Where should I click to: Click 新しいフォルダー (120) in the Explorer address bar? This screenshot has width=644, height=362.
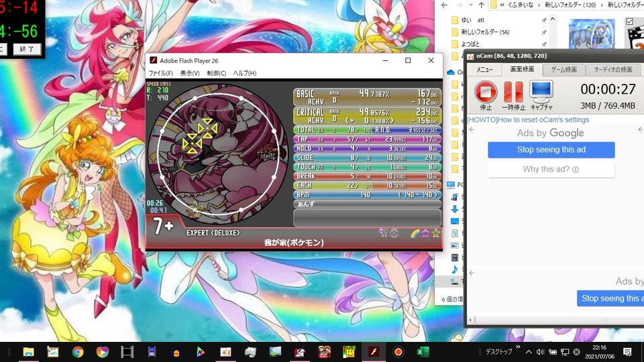(x=570, y=5)
